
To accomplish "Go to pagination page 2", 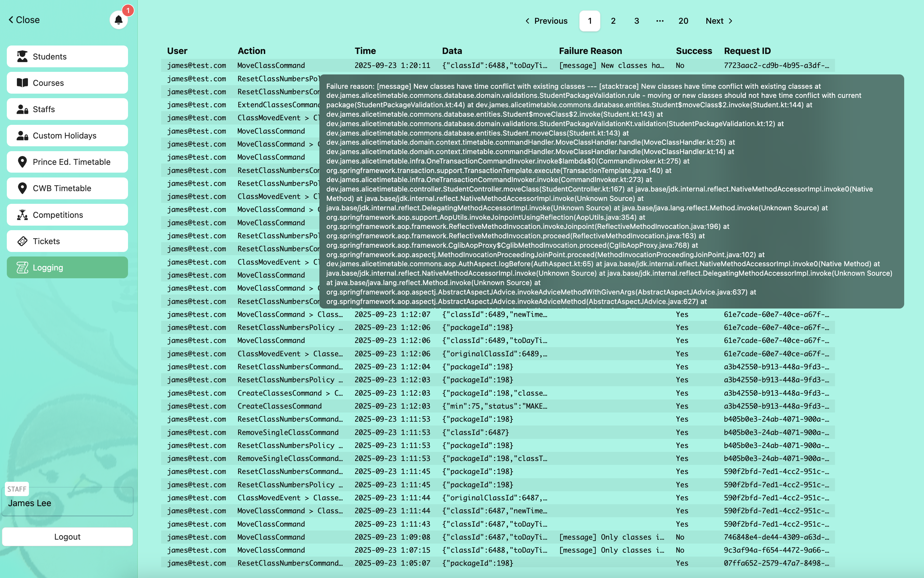I will pos(613,21).
